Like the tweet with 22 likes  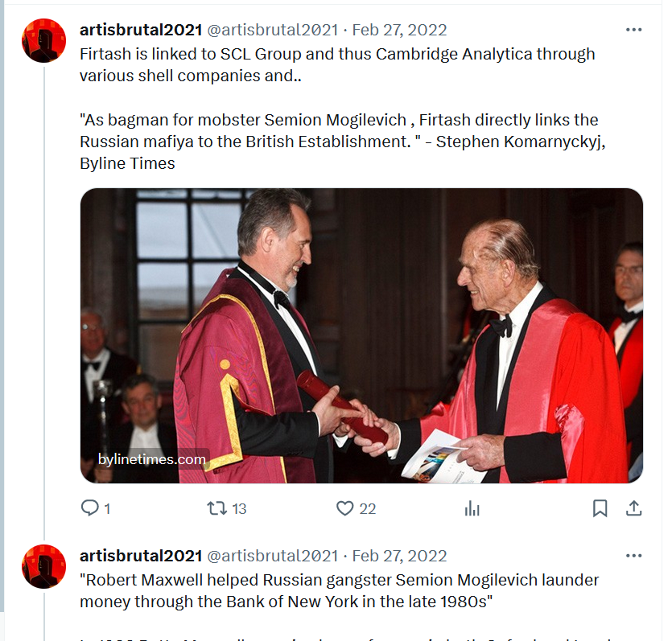344,508
